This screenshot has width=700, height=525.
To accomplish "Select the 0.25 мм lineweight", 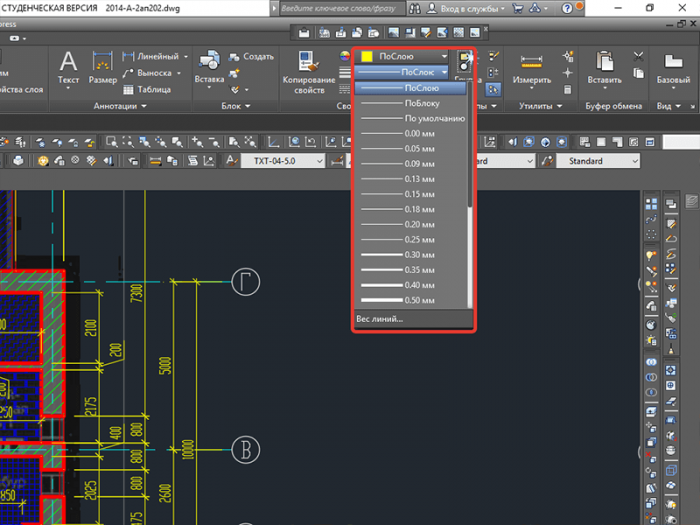I will pos(411,240).
